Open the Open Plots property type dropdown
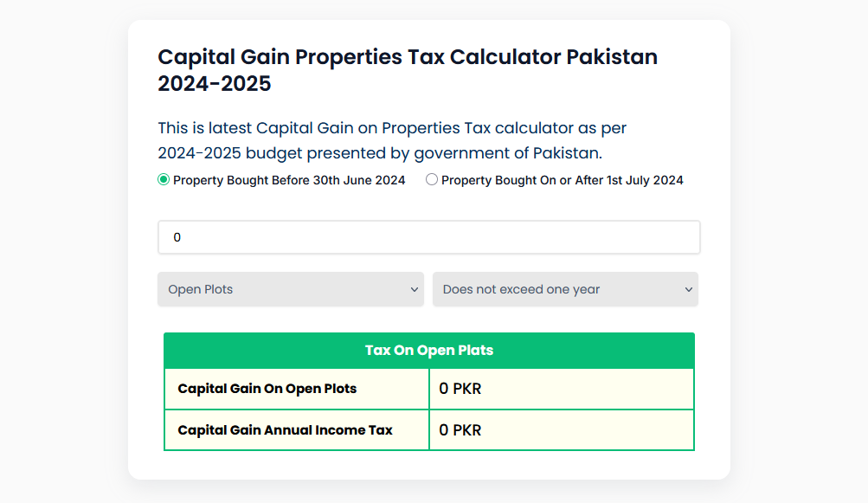 [290, 289]
